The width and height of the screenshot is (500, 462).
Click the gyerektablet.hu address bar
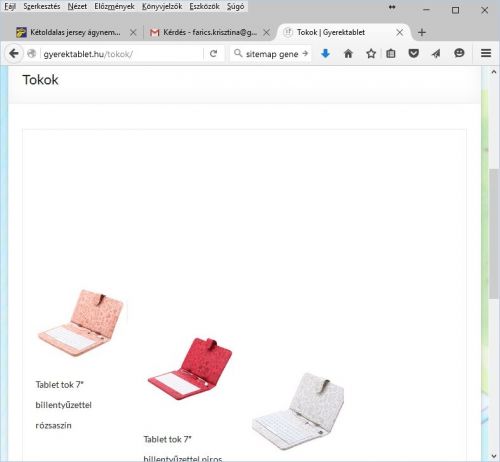coord(122,54)
